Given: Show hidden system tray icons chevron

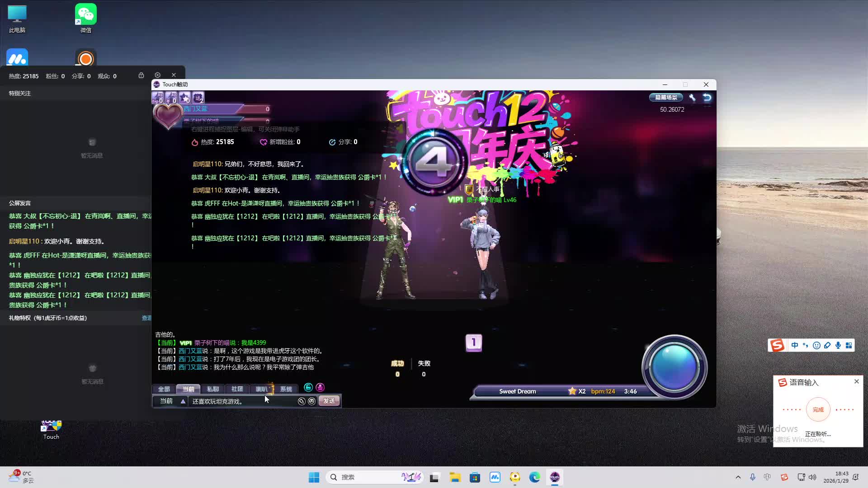Looking at the screenshot, I should point(738,477).
